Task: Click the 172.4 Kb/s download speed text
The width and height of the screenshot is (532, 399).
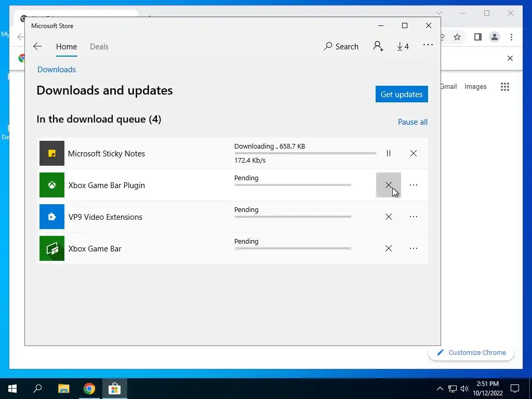Action: coord(250,161)
